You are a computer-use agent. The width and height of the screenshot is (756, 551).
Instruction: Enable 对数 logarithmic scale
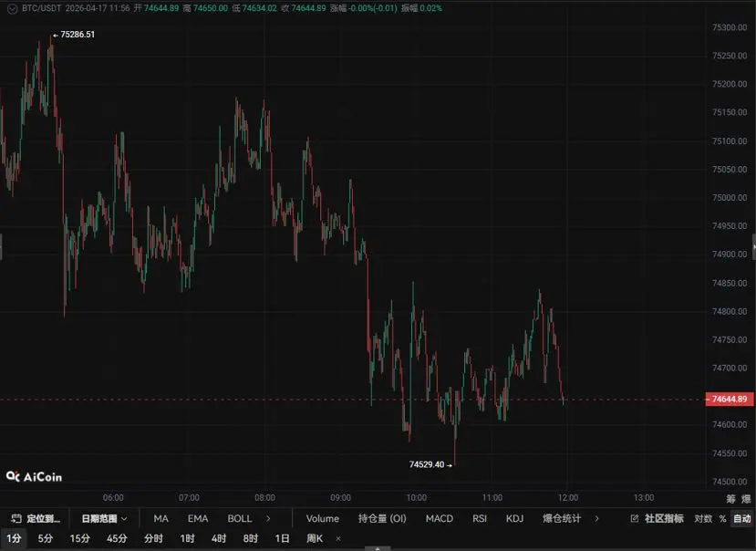[703, 519]
